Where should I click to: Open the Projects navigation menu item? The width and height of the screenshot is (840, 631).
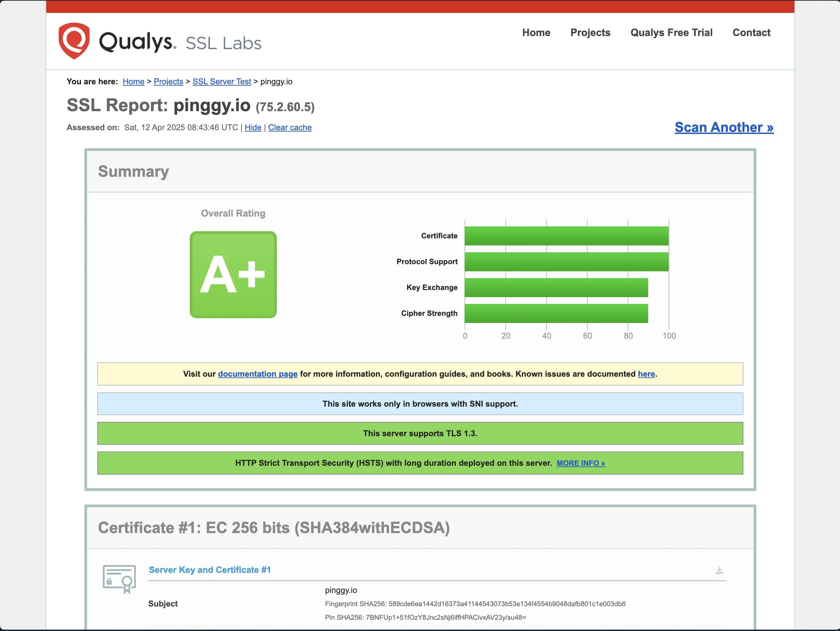pyautogui.click(x=590, y=33)
